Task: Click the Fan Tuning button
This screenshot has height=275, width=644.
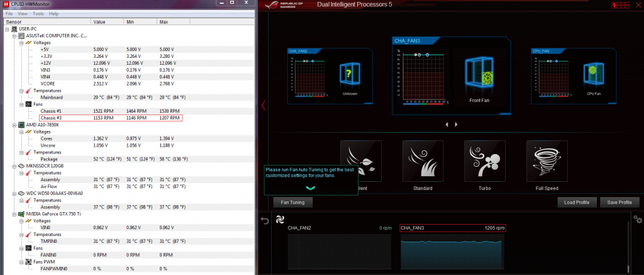Action: point(293,203)
